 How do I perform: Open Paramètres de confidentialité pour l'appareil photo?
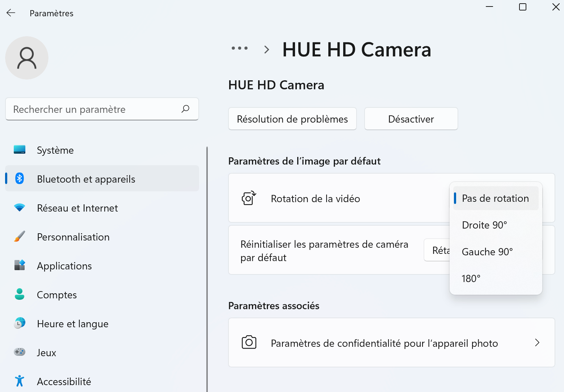(391, 342)
